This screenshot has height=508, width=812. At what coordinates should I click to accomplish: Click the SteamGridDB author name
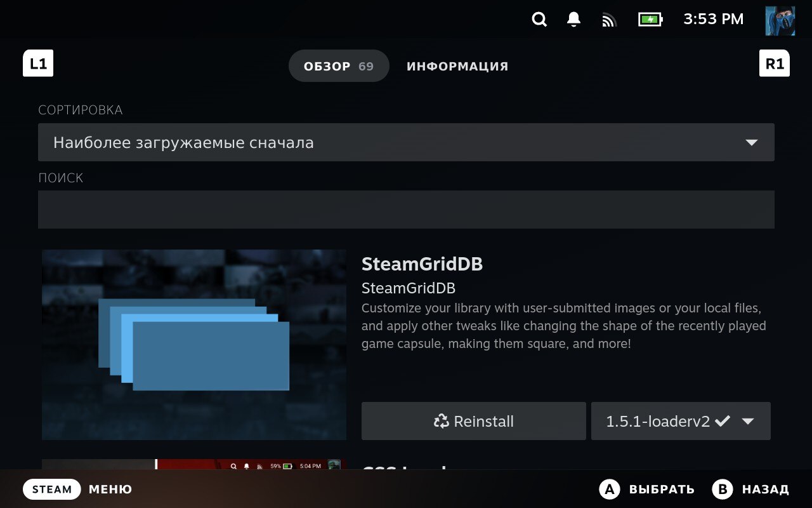point(409,288)
